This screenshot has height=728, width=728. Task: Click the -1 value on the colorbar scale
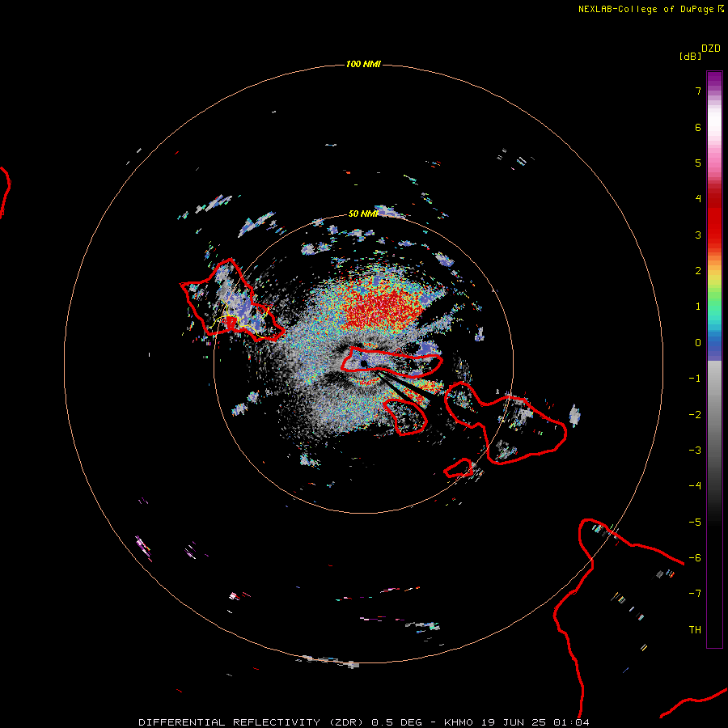tap(695, 379)
